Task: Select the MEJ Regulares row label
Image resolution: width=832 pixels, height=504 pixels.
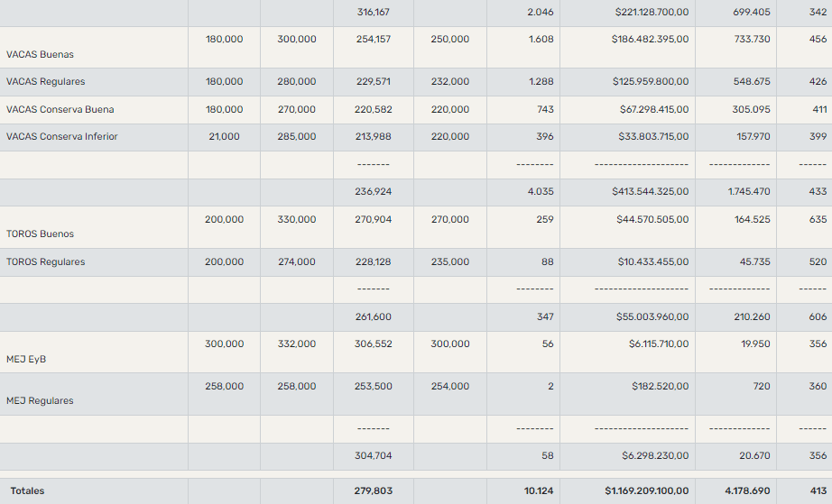Action: (x=40, y=400)
